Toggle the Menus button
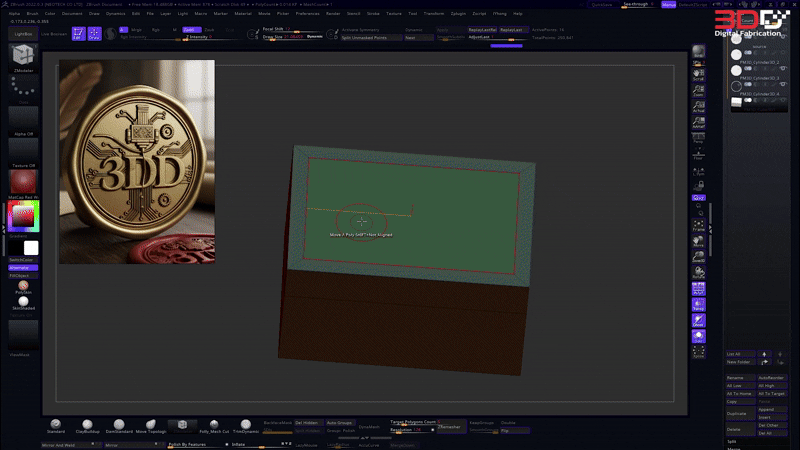 click(669, 4)
